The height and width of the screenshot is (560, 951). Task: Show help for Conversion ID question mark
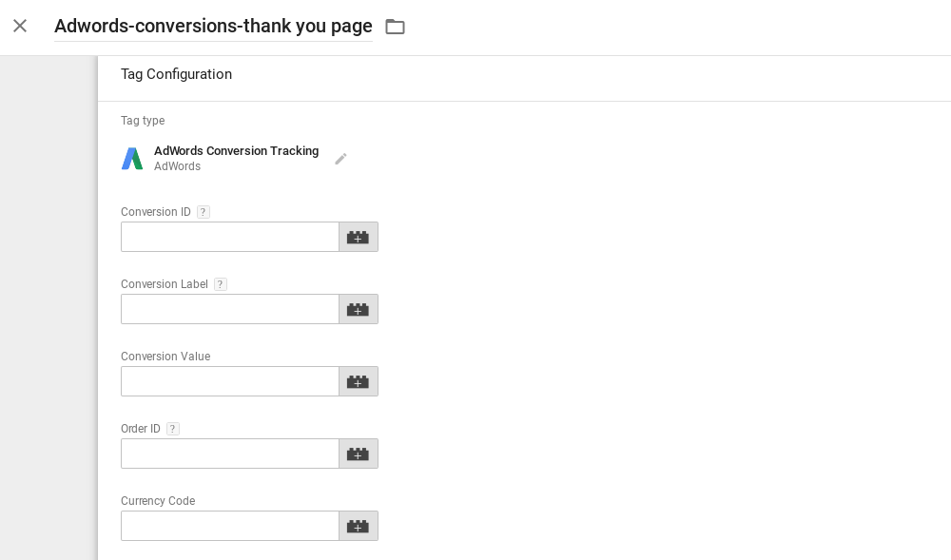[x=204, y=212]
